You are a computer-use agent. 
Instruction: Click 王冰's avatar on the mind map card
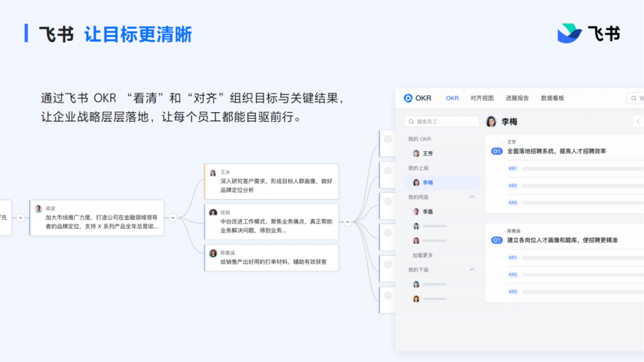[x=213, y=173]
